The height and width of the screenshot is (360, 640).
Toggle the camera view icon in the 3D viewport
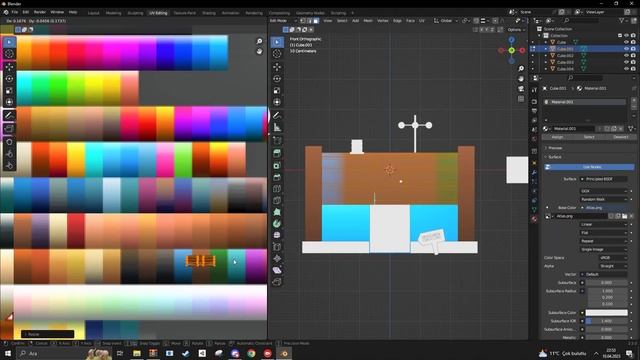(521, 89)
